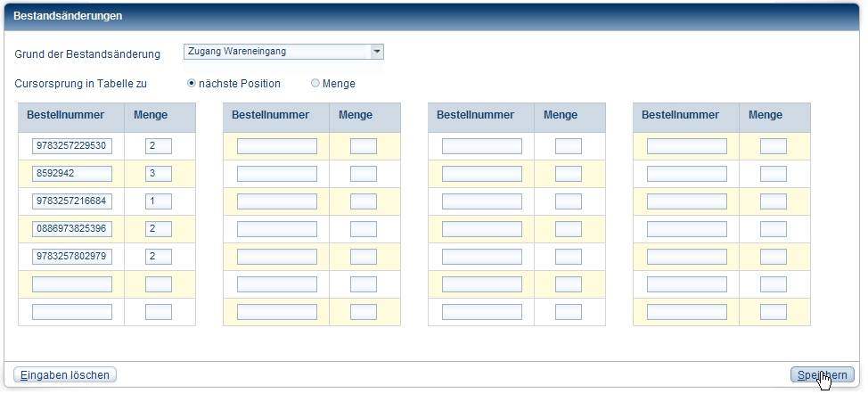Click the Bestellnummer header of the first table
868x394 pixels.
point(66,115)
